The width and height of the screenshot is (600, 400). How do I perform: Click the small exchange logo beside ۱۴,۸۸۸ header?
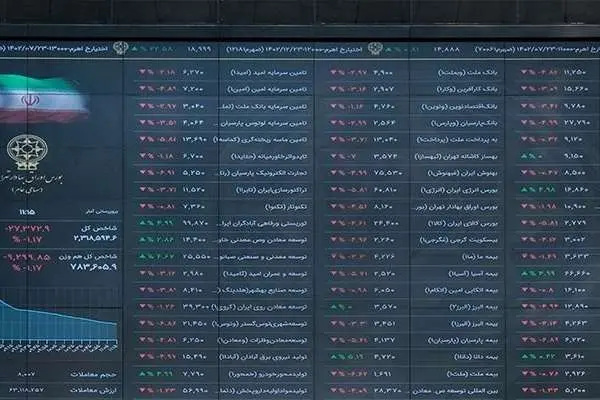click(375, 49)
